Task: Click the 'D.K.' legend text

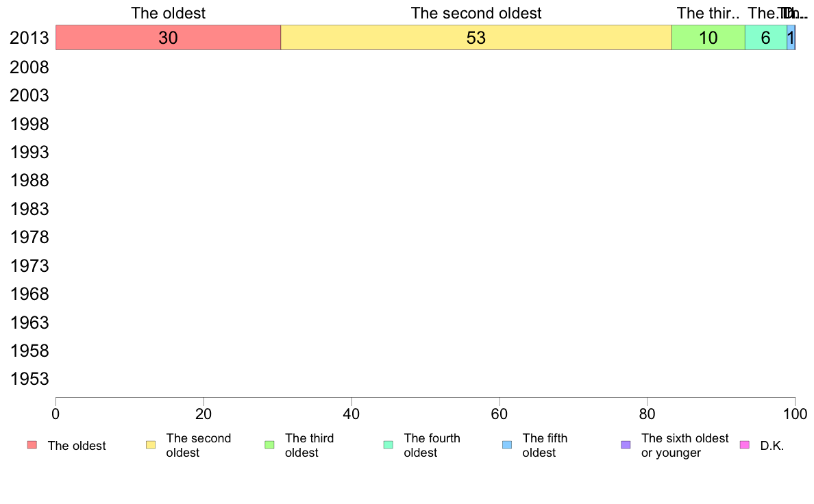Action: (772, 445)
